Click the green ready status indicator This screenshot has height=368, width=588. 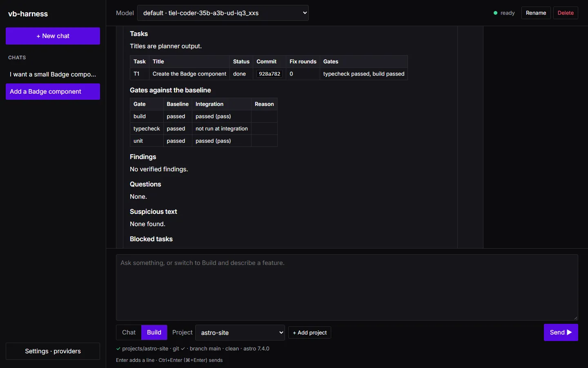[x=496, y=13]
